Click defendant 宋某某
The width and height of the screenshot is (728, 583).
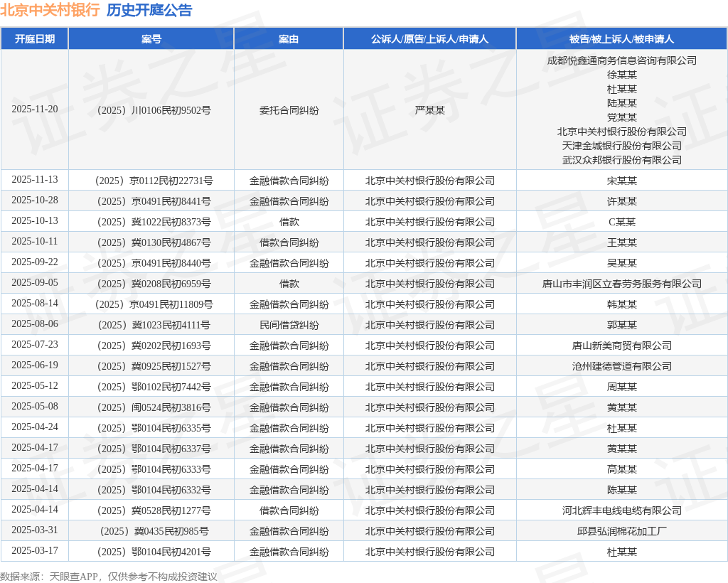click(621, 181)
